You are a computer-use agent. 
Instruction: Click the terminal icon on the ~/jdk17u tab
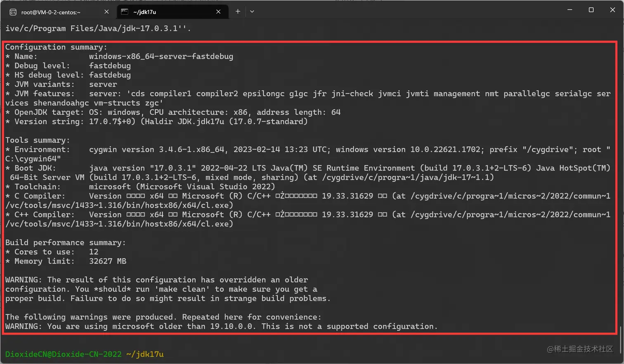coord(124,12)
